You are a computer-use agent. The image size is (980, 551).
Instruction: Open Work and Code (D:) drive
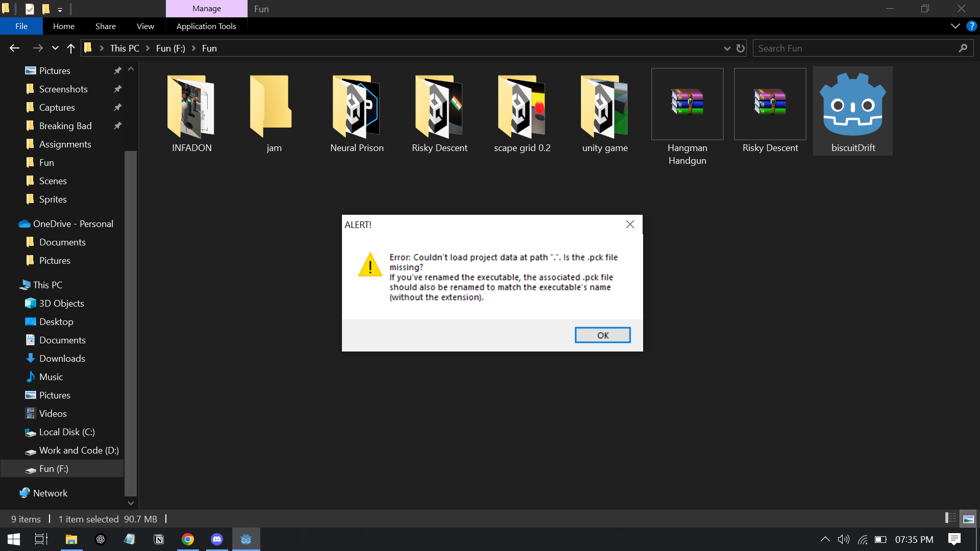click(x=79, y=450)
